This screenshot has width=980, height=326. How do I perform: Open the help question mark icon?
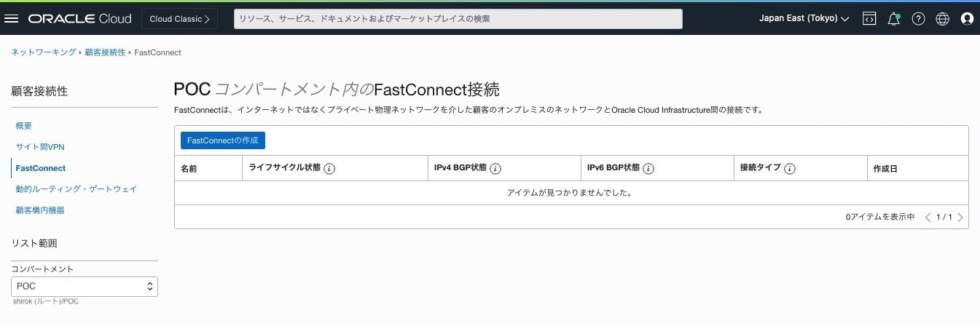[x=918, y=19]
